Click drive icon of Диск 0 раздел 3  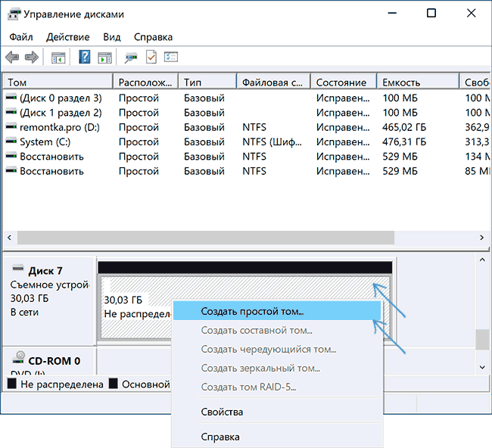[x=11, y=98]
